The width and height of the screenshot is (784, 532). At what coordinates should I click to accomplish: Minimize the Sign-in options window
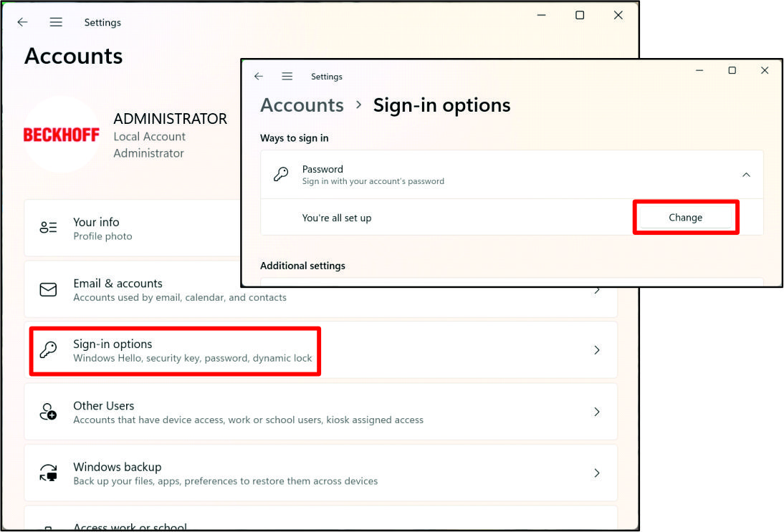pos(699,70)
